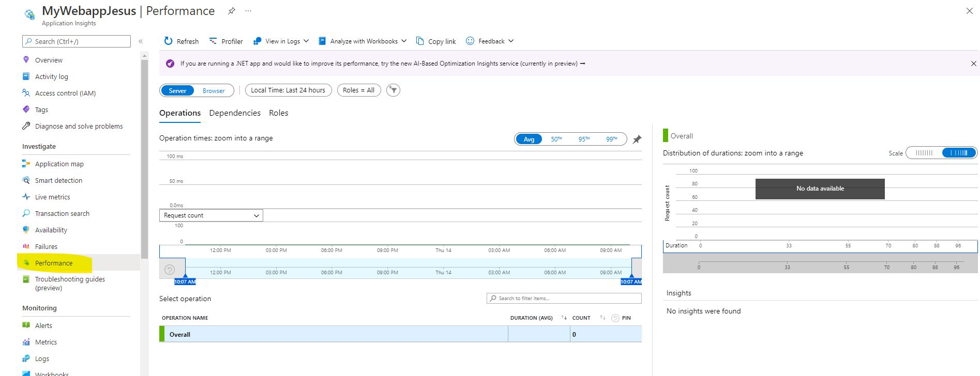Click the Pin column header icon
Viewport: 980px width, 376px height.
click(x=615, y=318)
